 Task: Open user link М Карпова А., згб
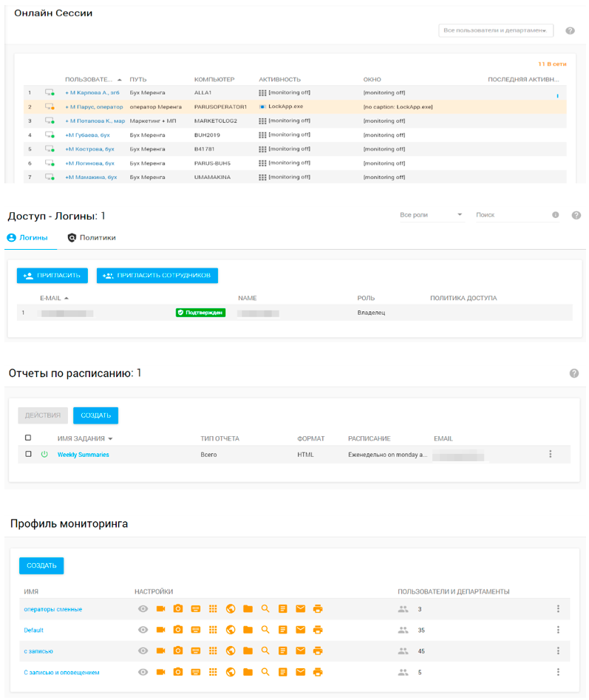point(92,92)
